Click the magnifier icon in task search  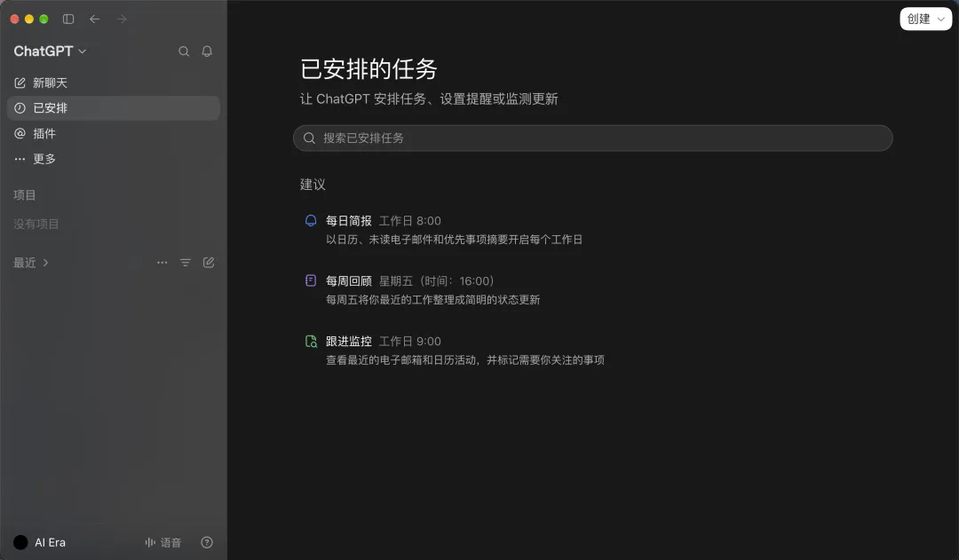pyautogui.click(x=310, y=138)
